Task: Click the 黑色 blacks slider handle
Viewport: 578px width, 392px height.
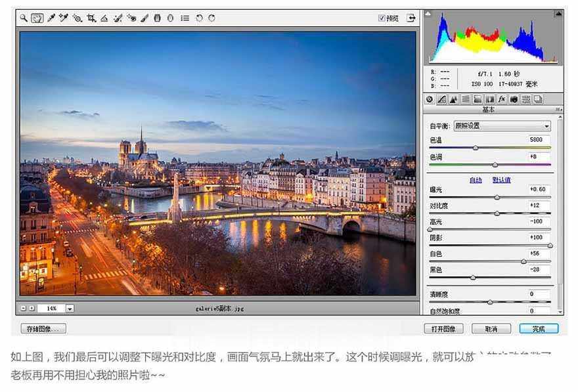Action: (473, 278)
